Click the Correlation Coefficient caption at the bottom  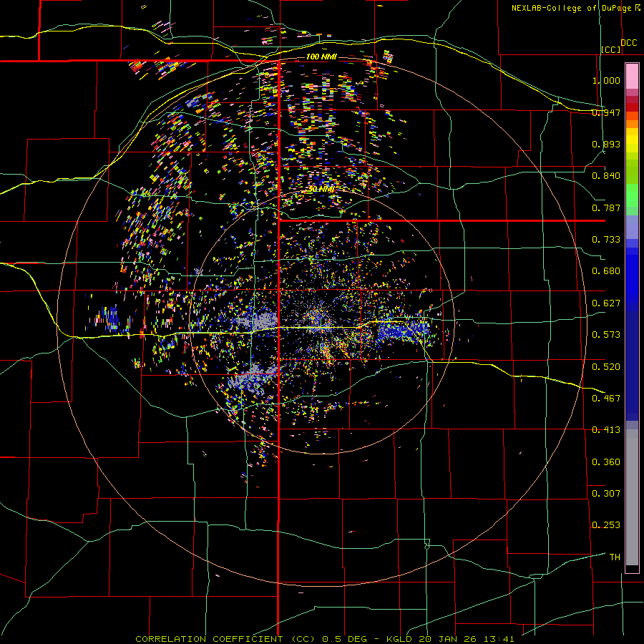click(325, 639)
